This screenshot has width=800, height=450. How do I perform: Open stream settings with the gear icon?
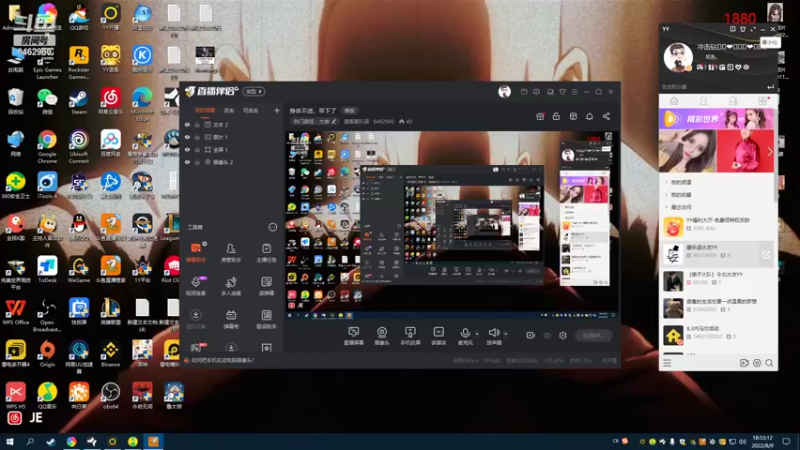(x=563, y=336)
